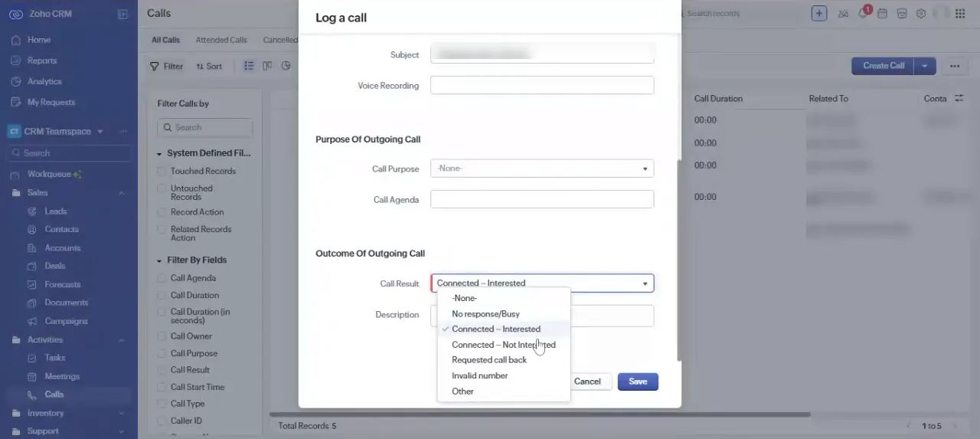Screen dimensions: 980x439
Task: Go to Forecasts module
Action: pos(63,284)
